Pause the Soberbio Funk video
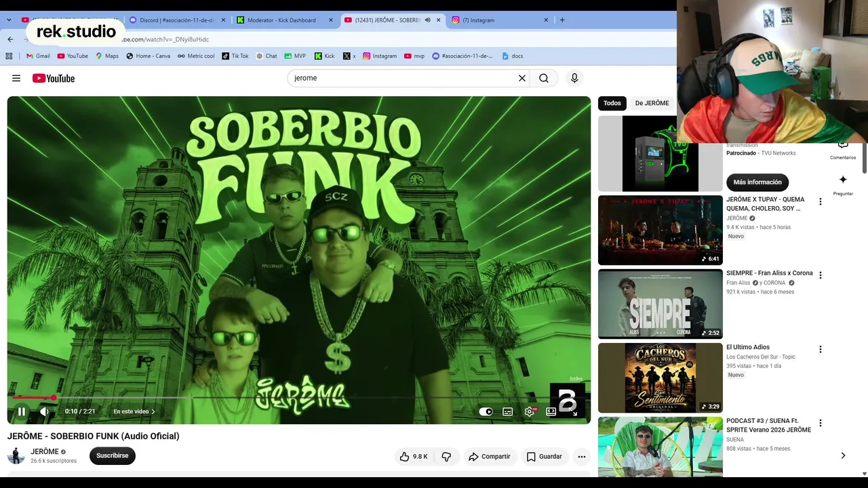 [x=22, y=411]
